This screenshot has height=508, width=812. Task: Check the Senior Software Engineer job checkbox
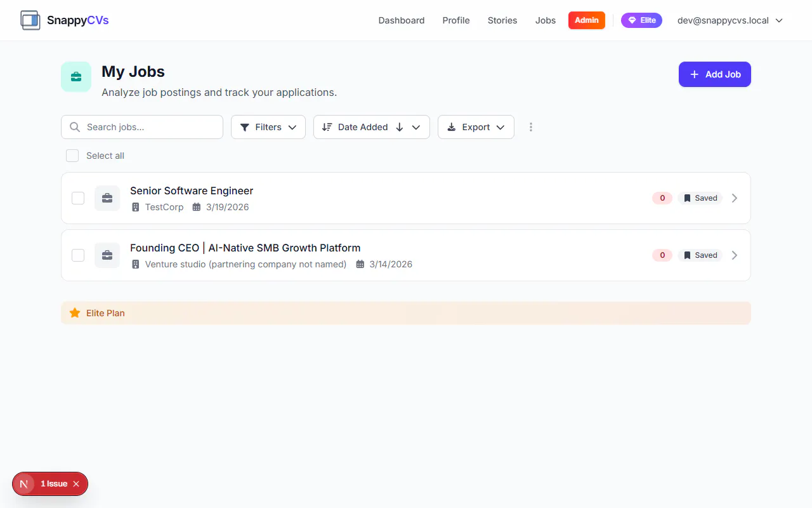(78, 198)
